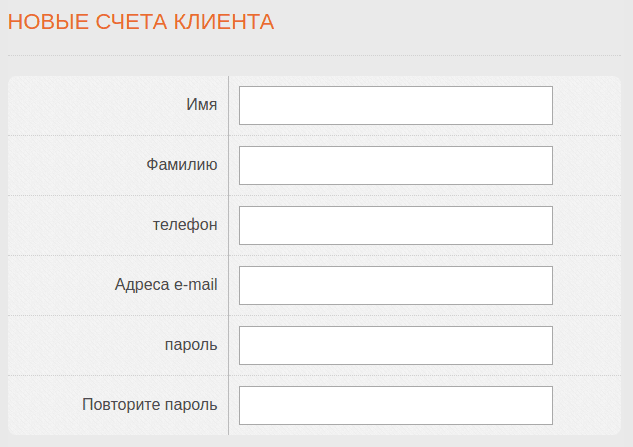Click the Фамилию label text
633x447 pixels.
tap(181, 165)
